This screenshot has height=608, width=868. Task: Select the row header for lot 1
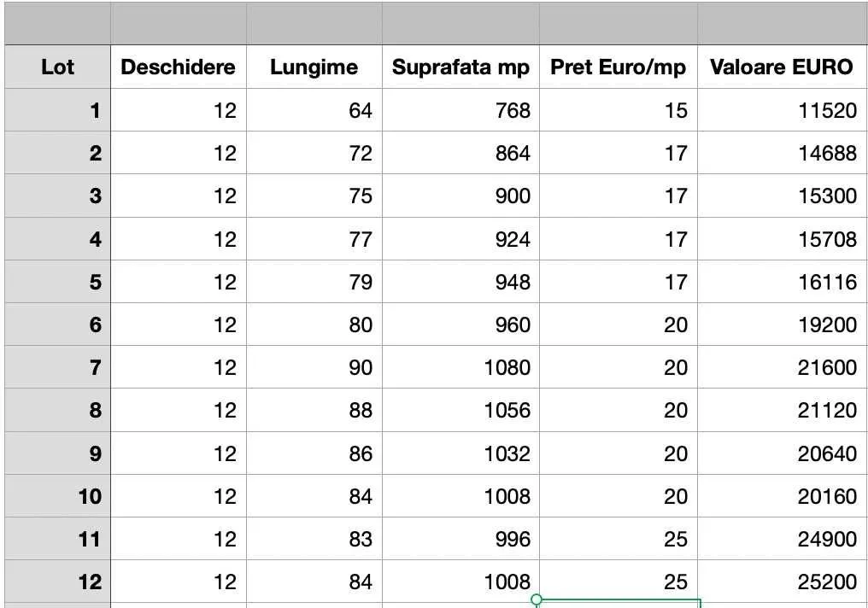pos(57,110)
